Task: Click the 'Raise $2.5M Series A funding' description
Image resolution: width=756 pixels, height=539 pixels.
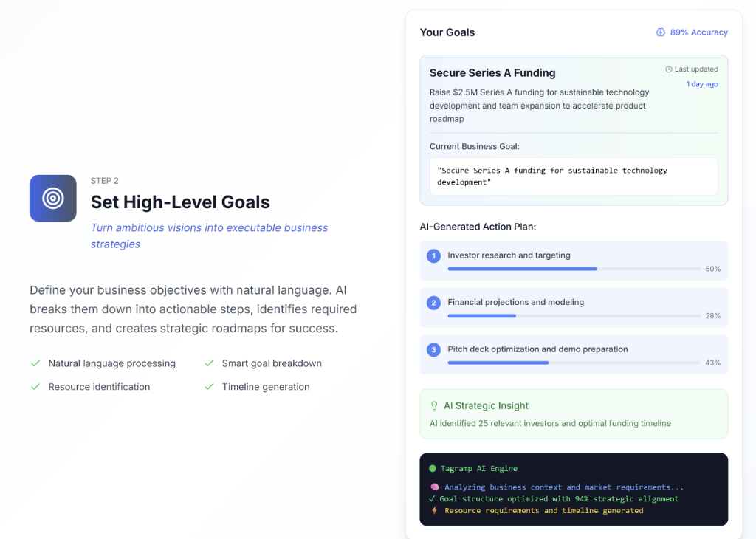Action: (x=540, y=106)
